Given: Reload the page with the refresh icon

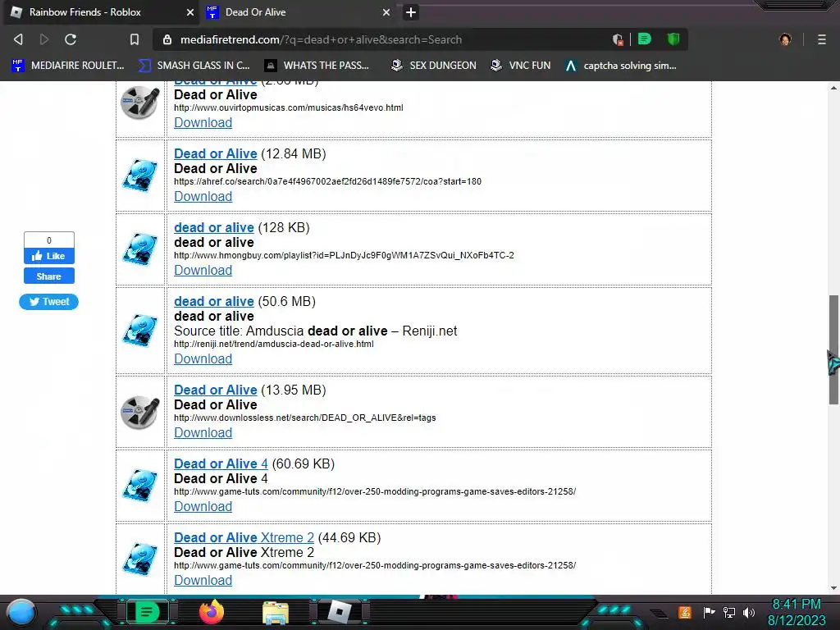Looking at the screenshot, I should 71,39.
